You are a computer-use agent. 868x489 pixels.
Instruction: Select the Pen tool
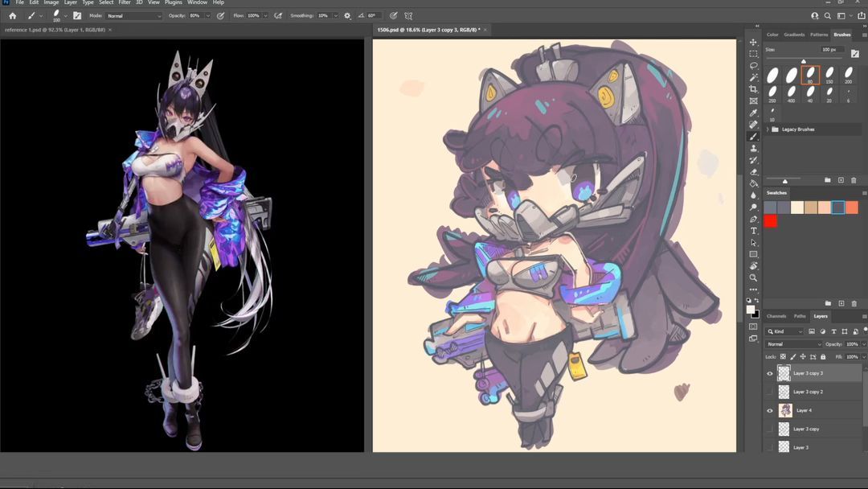coord(753,219)
